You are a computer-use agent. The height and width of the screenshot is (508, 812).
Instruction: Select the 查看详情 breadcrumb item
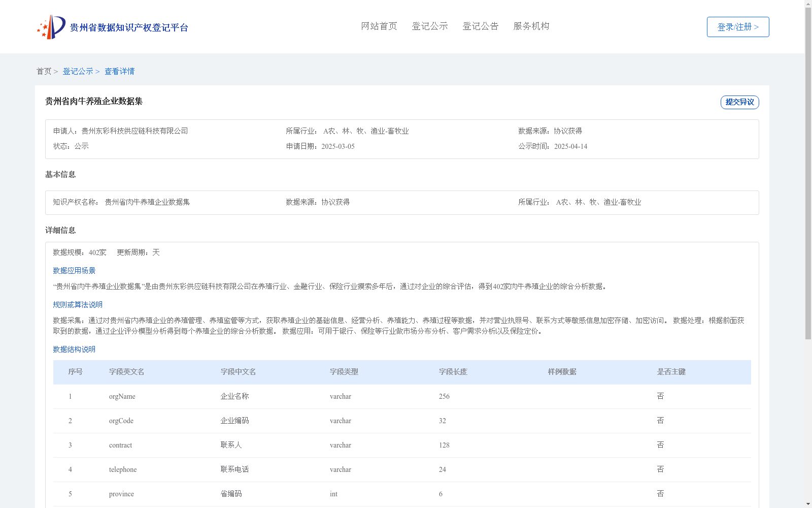tap(120, 72)
